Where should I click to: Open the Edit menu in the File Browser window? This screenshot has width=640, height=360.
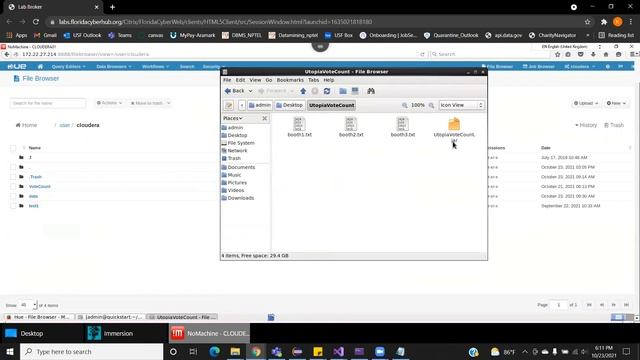(x=240, y=80)
